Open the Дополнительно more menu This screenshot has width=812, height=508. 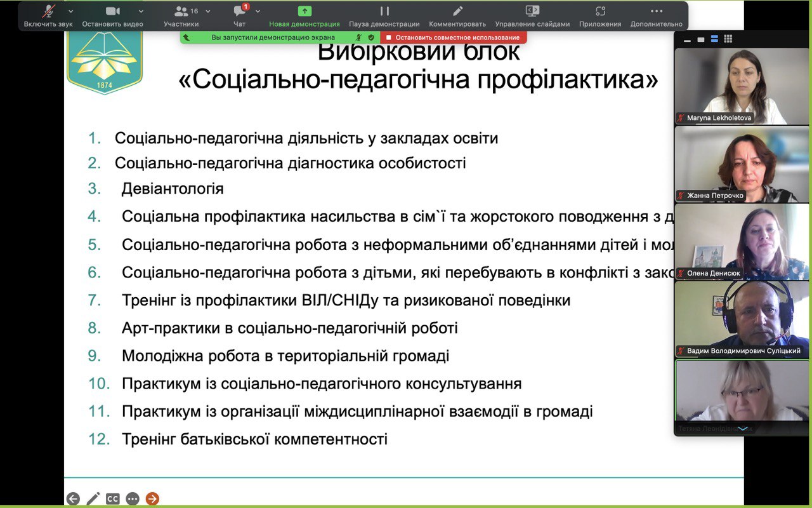657,16
